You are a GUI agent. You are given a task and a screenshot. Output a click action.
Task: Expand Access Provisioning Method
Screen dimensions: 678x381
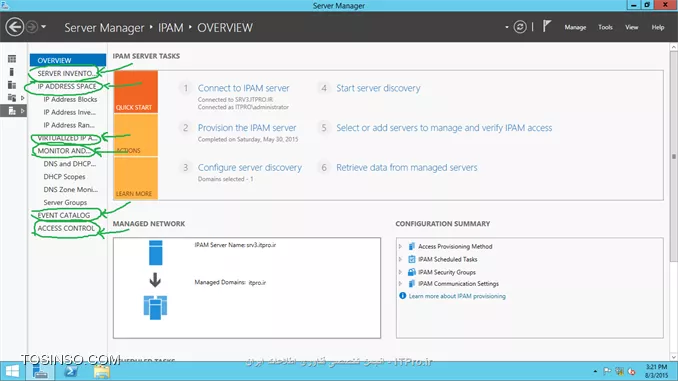pyautogui.click(x=400, y=247)
